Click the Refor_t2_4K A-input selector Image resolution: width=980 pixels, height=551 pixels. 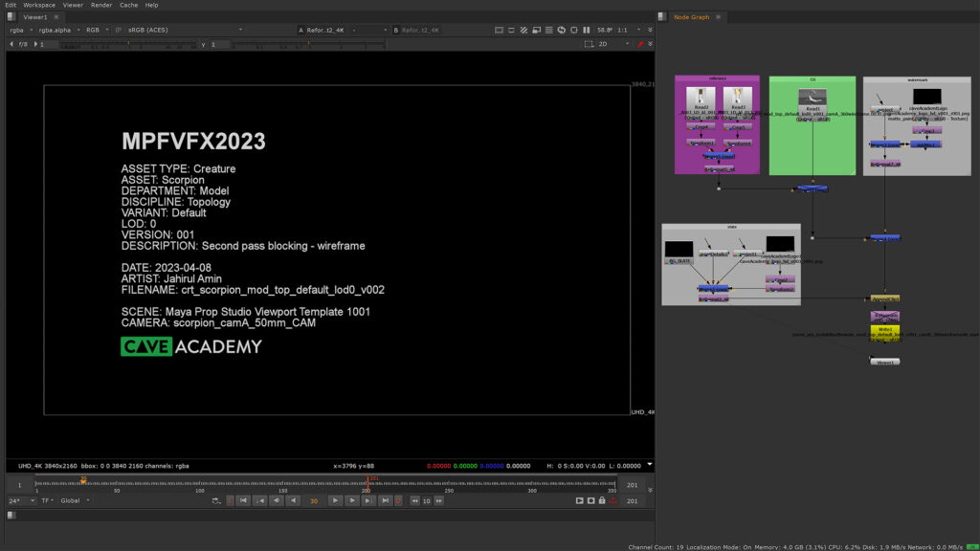[x=330, y=30]
